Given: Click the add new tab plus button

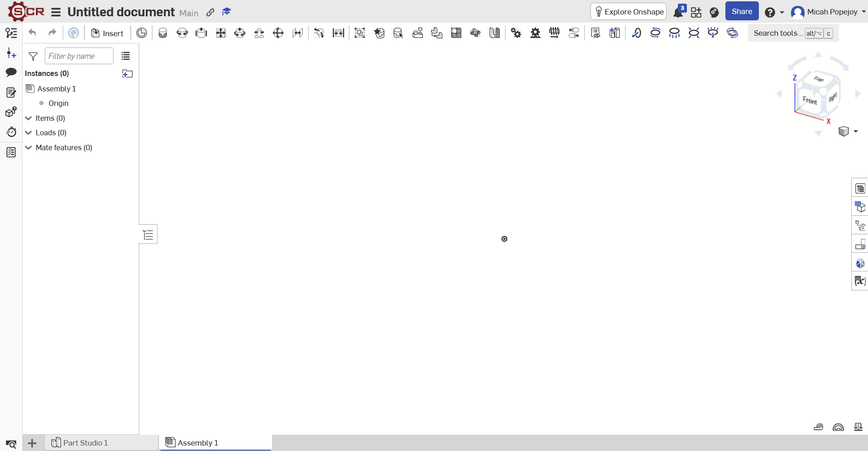Looking at the screenshot, I should coord(32,443).
